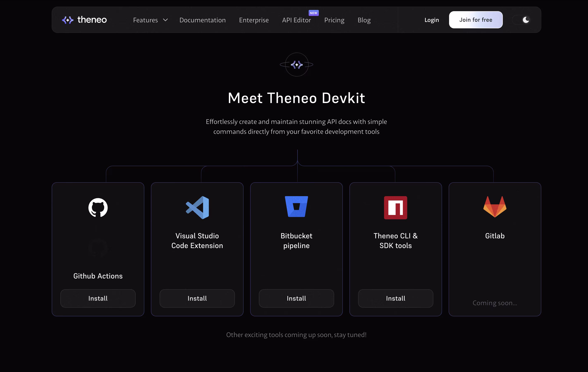Open the Features menu label

pos(146,20)
